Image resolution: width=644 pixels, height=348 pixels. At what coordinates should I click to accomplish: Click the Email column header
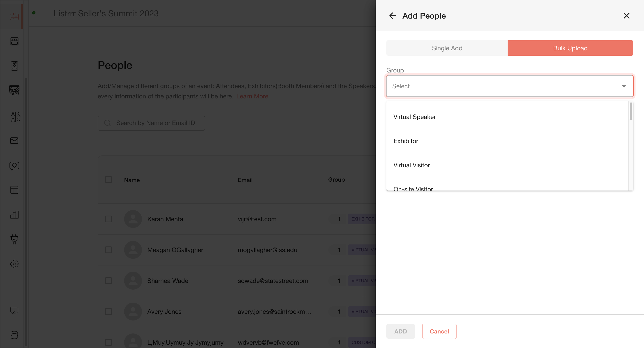click(245, 180)
